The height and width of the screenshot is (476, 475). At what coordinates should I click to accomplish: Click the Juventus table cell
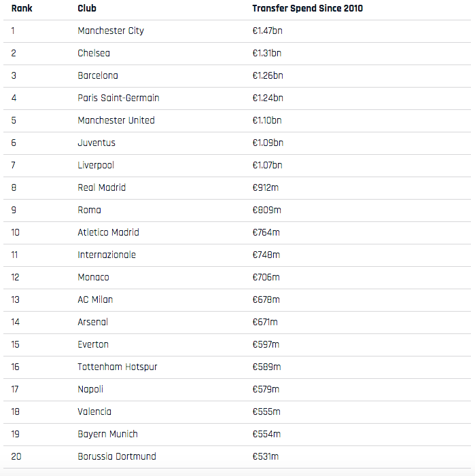point(96,143)
